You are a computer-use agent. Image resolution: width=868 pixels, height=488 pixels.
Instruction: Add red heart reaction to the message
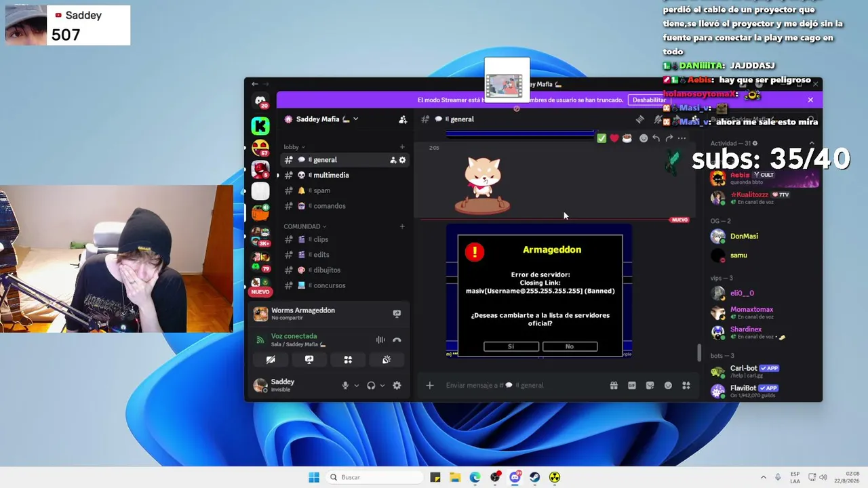pos(614,138)
